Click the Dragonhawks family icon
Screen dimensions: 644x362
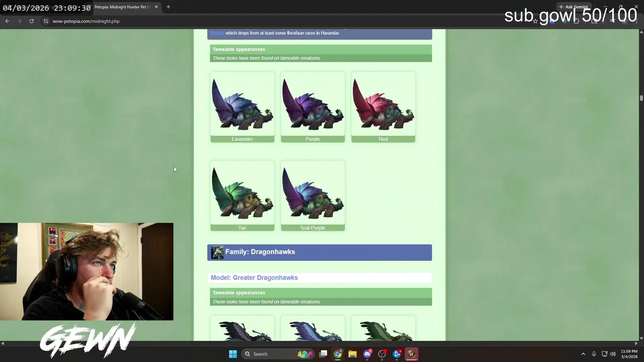tap(217, 252)
